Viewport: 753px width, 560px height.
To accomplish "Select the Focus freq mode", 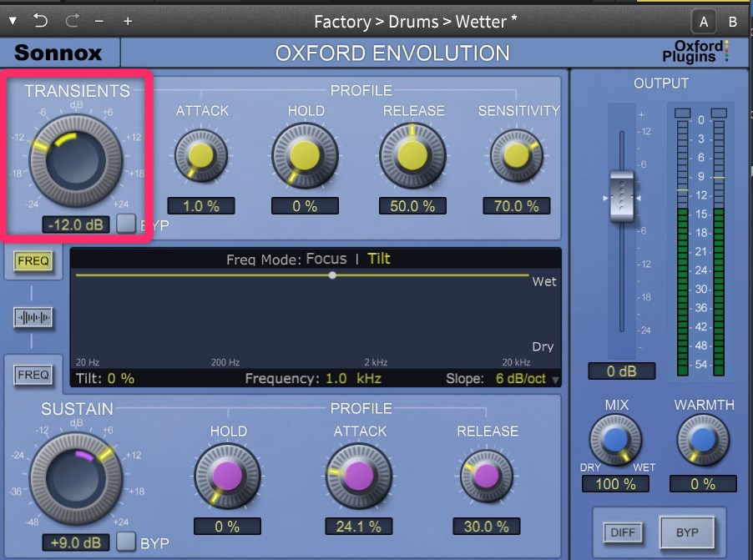I will coord(326,259).
